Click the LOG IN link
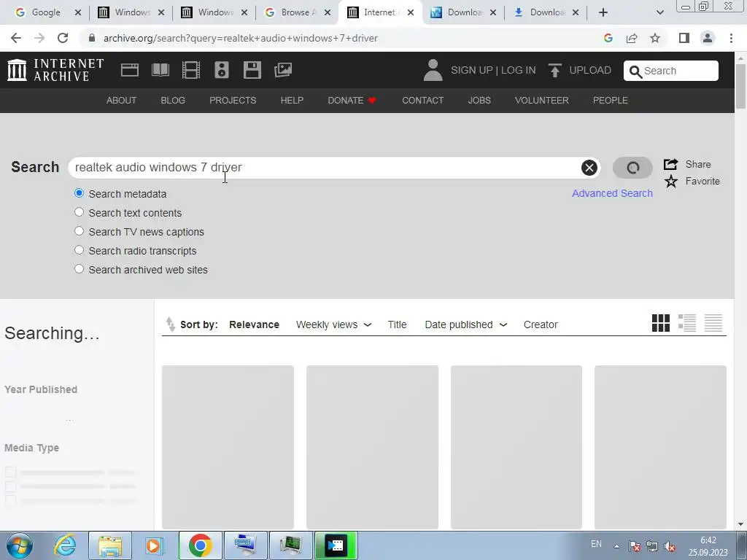Viewport: 747px width, 560px height. 519,71
